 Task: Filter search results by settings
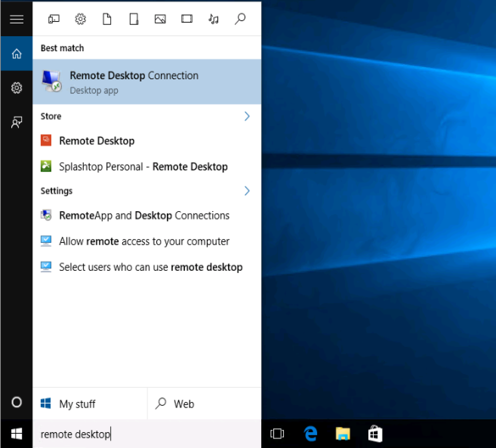(80, 19)
